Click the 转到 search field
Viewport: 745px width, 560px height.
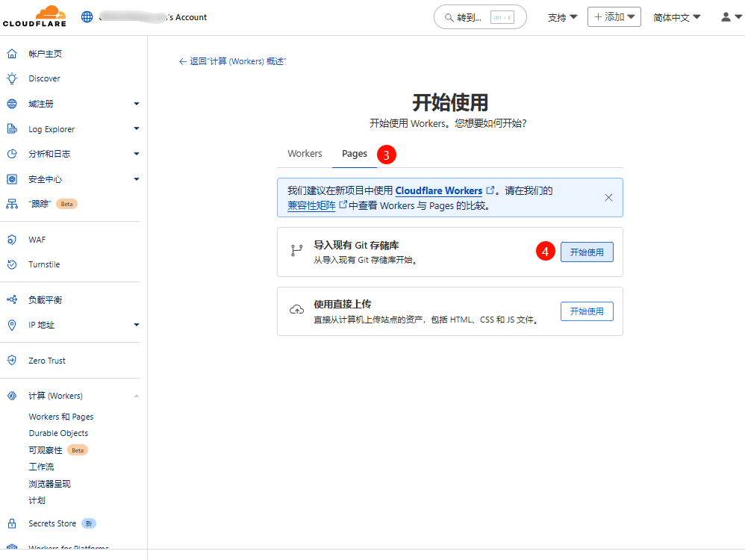479,17
